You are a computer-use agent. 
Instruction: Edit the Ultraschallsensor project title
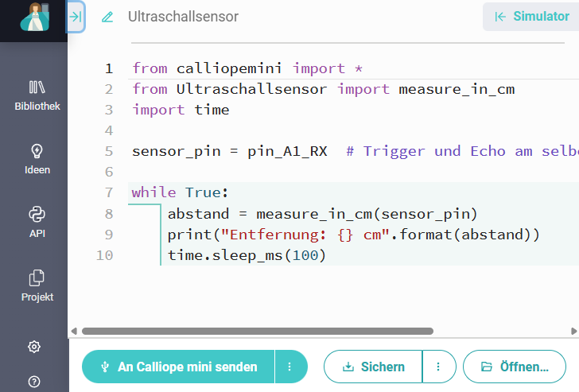click(183, 17)
